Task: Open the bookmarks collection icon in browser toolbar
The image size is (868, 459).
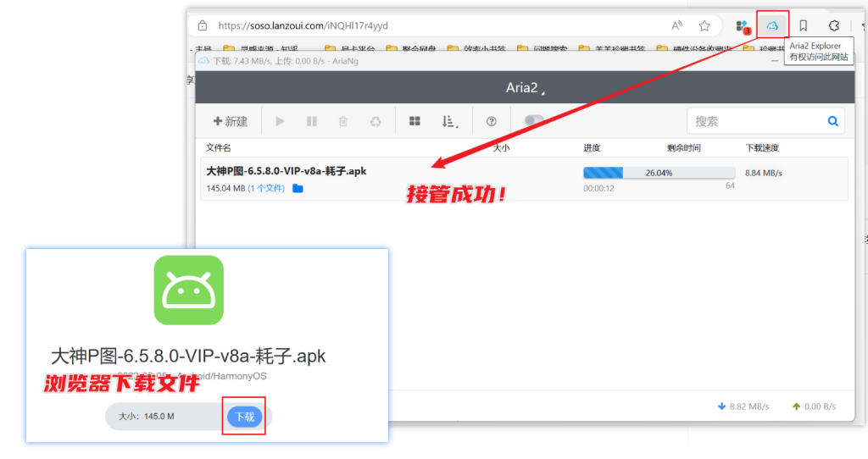Action: pos(804,25)
